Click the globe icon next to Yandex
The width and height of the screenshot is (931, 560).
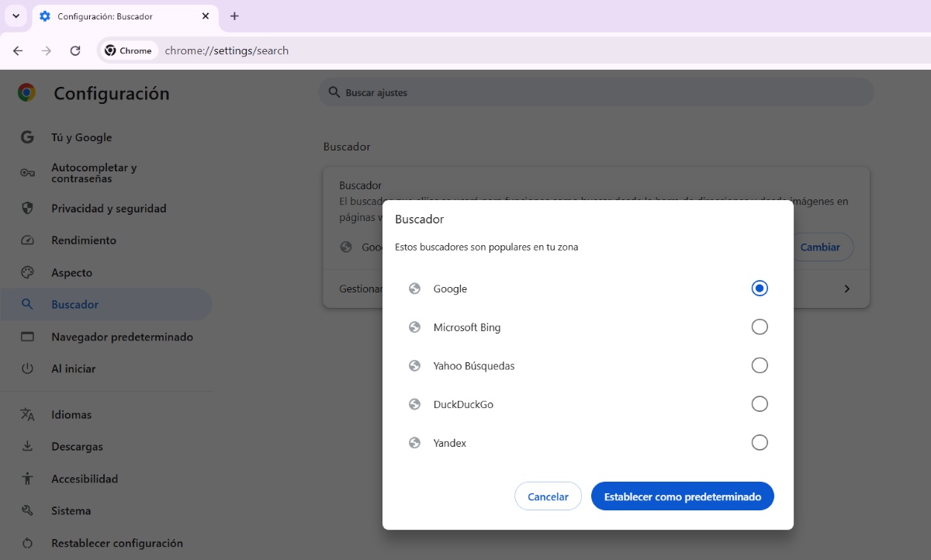pyautogui.click(x=415, y=444)
